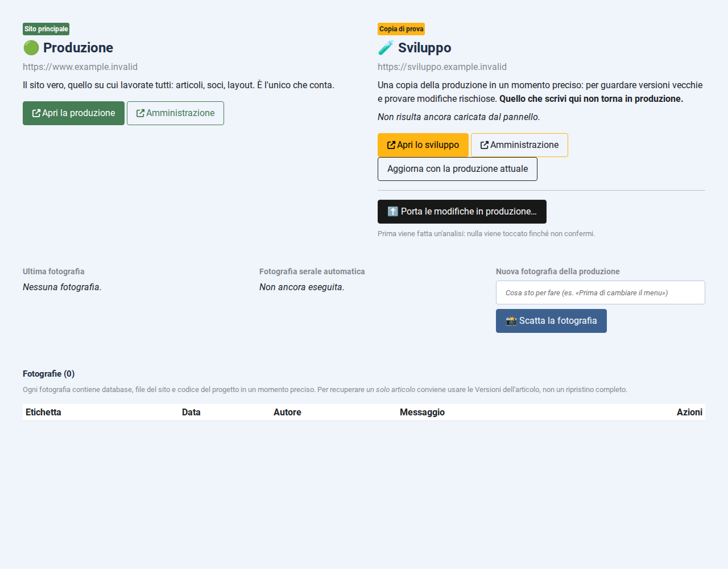Screen dimensions: 728x569
Task: Click the Non ancora eseguita. text
Action: 302,287
